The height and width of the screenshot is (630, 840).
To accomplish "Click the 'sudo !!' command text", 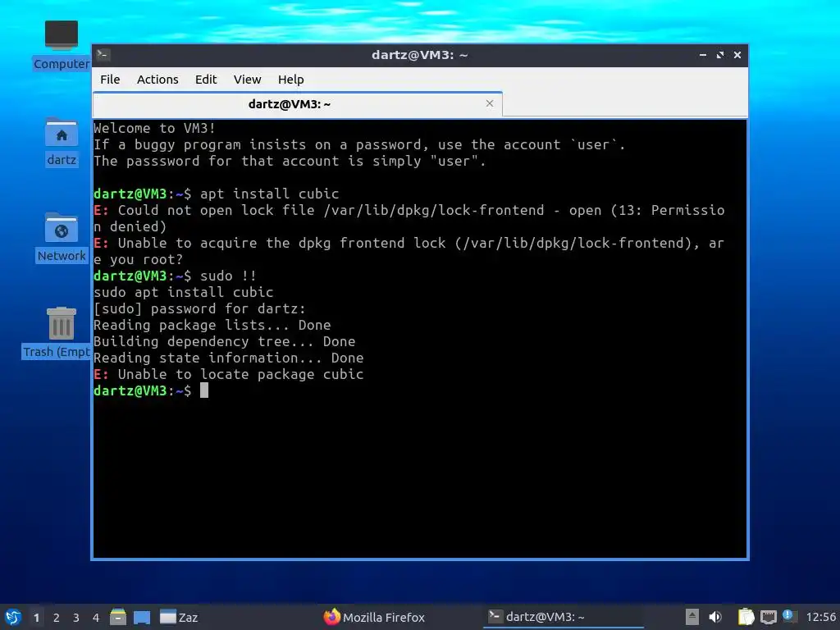I will click(228, 276).
